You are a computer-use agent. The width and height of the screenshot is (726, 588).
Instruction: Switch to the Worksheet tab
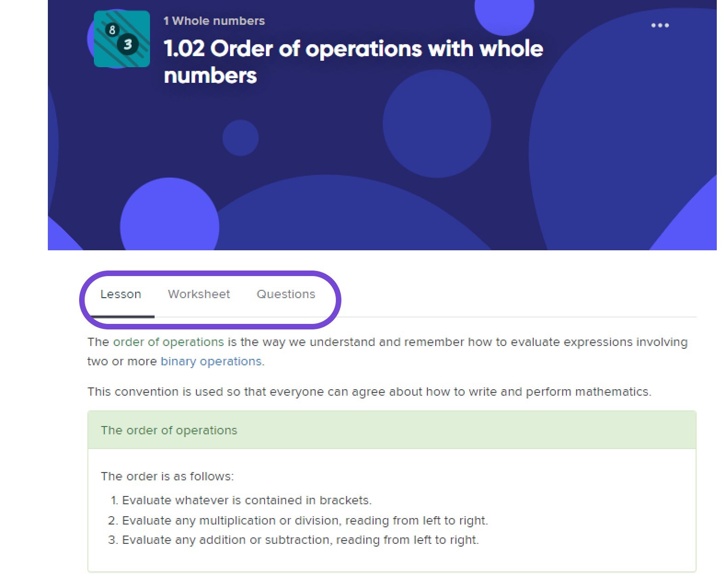click(199, 294)
